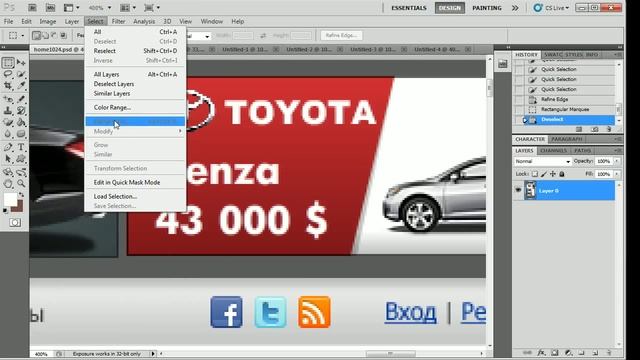Select the Rectangular Marquee tool in the toolbox
The width and height of the screenshot is (640, 360).
click(x=8, y=62)
